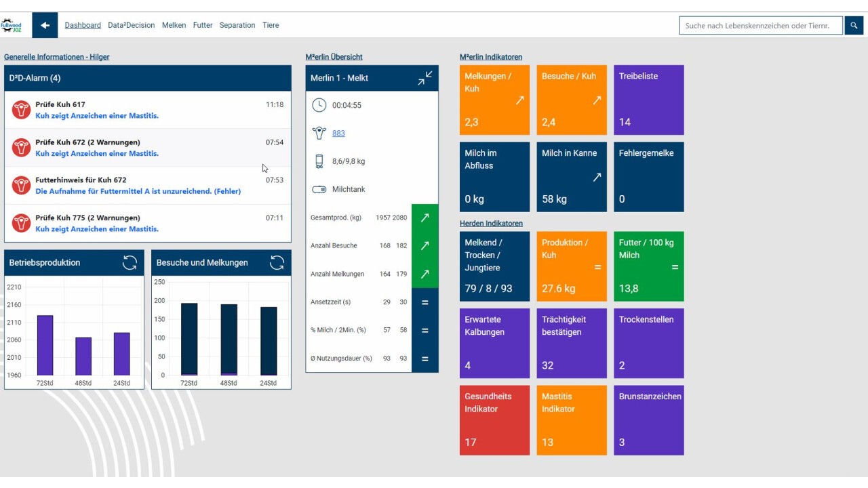Open mastitis warning for Kuh 775
The width and height of the screenshot is (868, 488).
[x=97, y=229]
